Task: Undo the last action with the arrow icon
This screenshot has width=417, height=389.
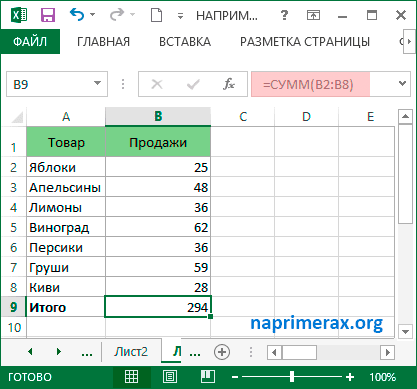Action: (77, 15)
